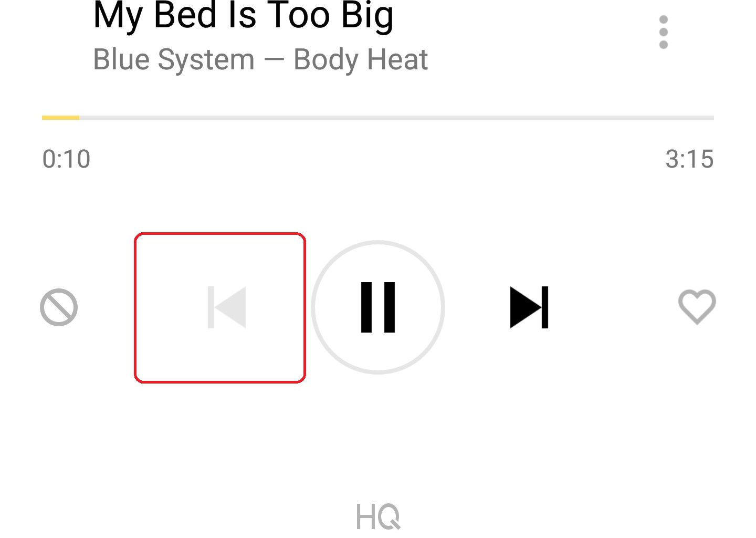Screen dimensions: 756x538
Task: Click the total duration 3:15 label
Action: click(x=689, y=159)
